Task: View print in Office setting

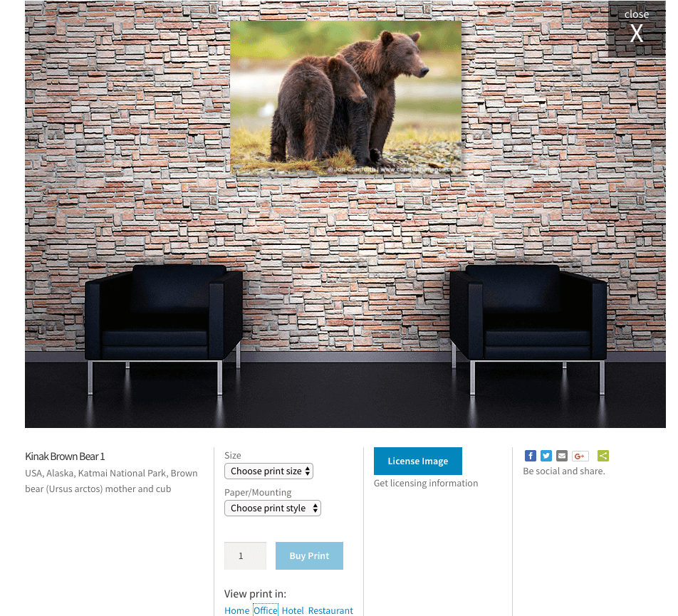Action: pos(266,610)
